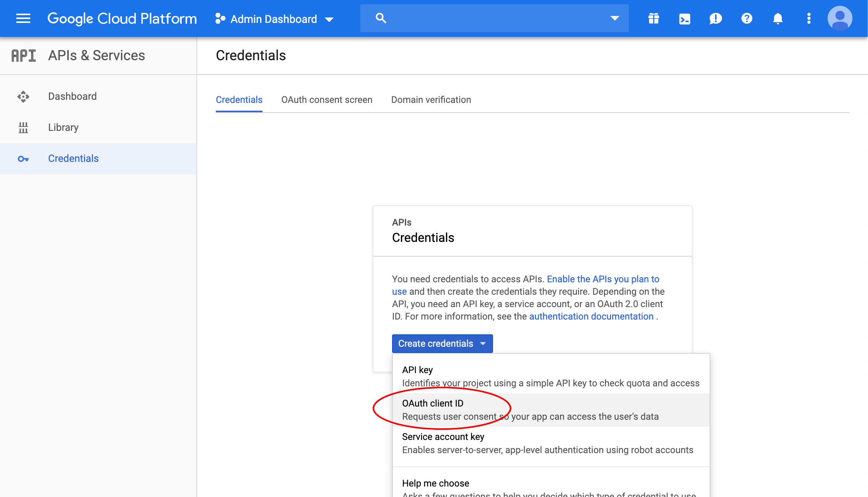This screenshot has height=497, width=868.
Task: Check notifications via the bell icon
Action: coord(778,18)
